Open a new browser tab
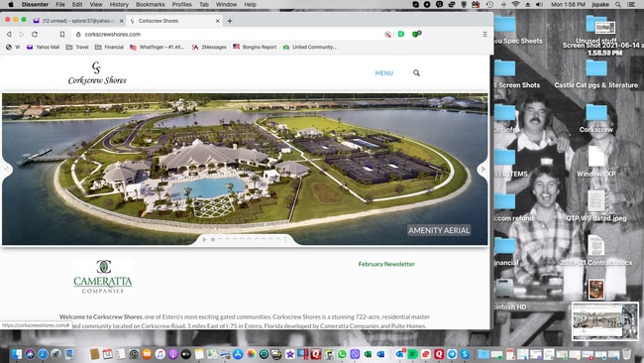 (x=230, y=21)
